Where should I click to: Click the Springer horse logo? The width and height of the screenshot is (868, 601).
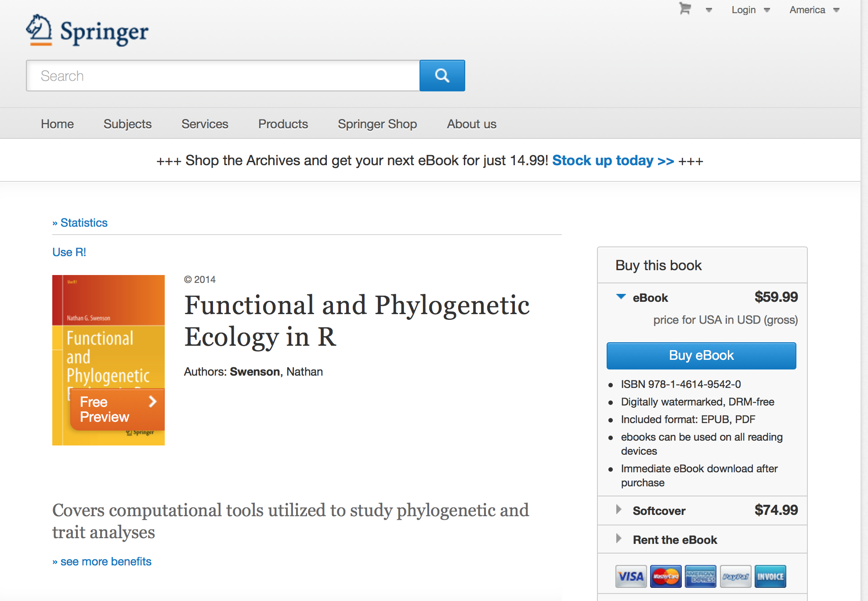click(x=39, y=30)
